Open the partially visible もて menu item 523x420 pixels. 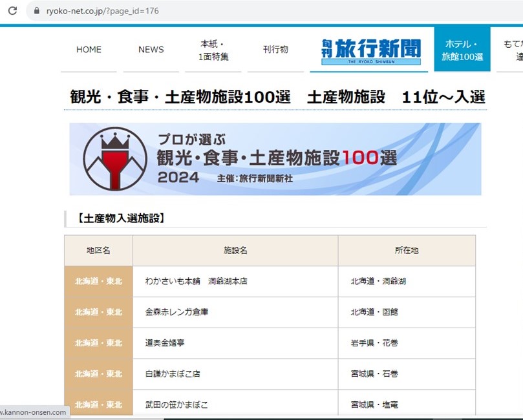(510, 50)
